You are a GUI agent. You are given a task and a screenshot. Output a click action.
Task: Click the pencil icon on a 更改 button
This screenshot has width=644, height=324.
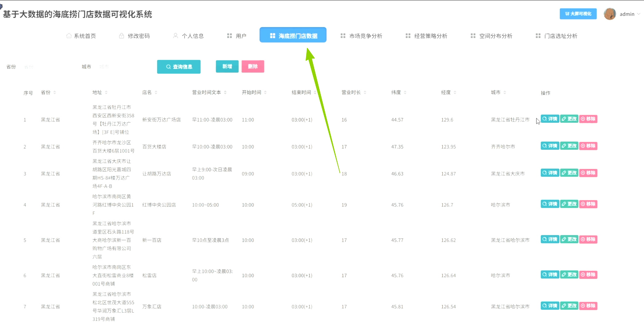[x=563, y=119]
